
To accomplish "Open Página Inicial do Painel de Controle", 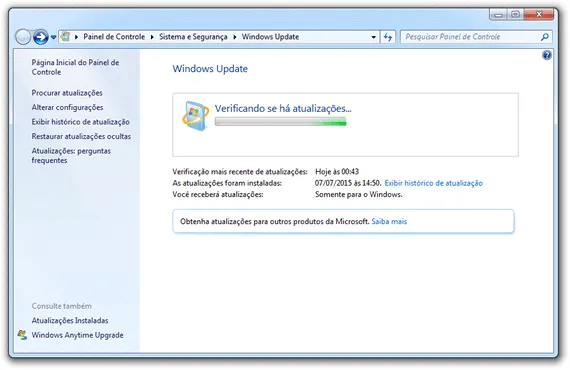I will click(75, 67).
